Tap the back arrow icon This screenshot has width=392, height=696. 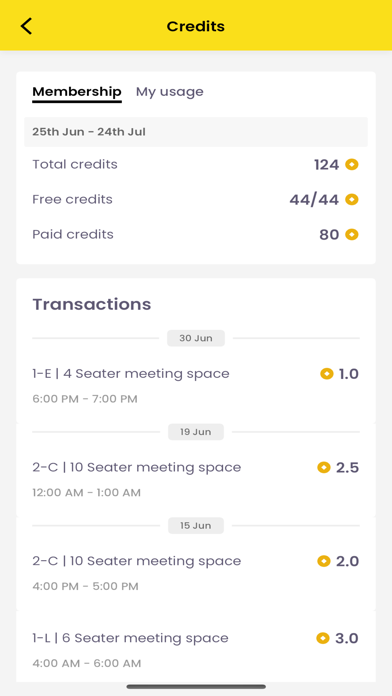pyautogui.click(x=26, y=26)
